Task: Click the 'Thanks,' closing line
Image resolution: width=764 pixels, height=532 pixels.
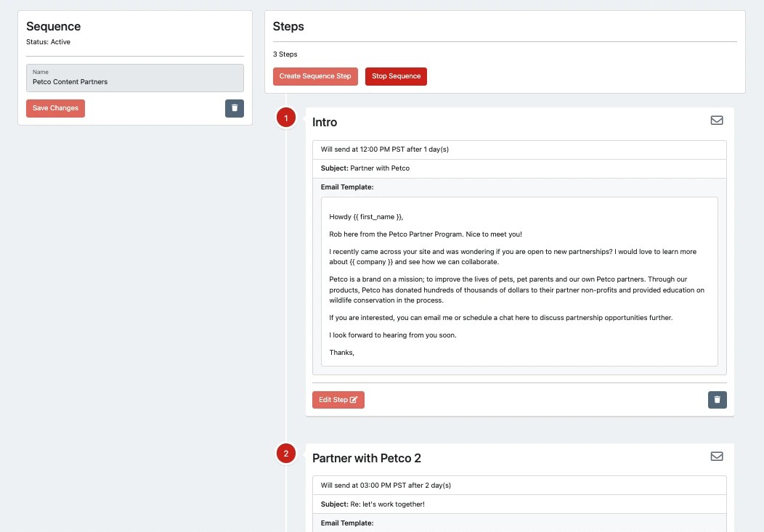Action: point(341,353)
